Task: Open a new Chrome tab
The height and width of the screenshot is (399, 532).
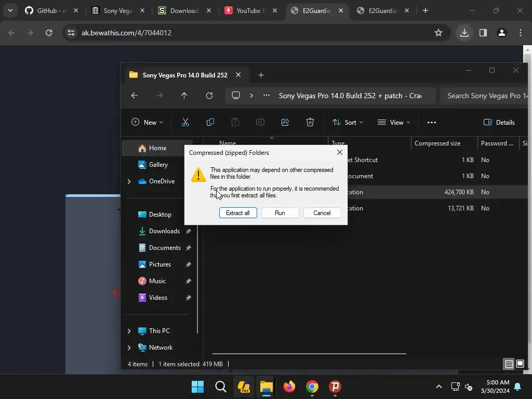Action: point(425,10)
